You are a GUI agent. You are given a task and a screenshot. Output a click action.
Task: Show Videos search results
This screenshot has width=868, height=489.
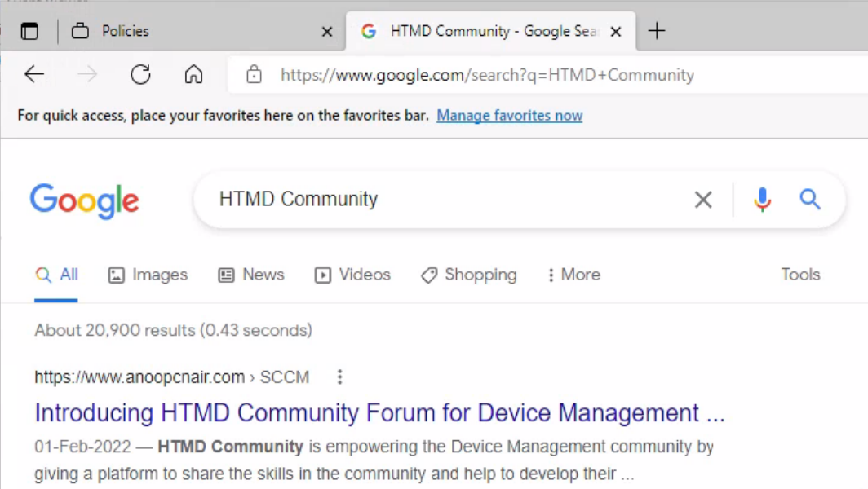(x=352, y=275)
